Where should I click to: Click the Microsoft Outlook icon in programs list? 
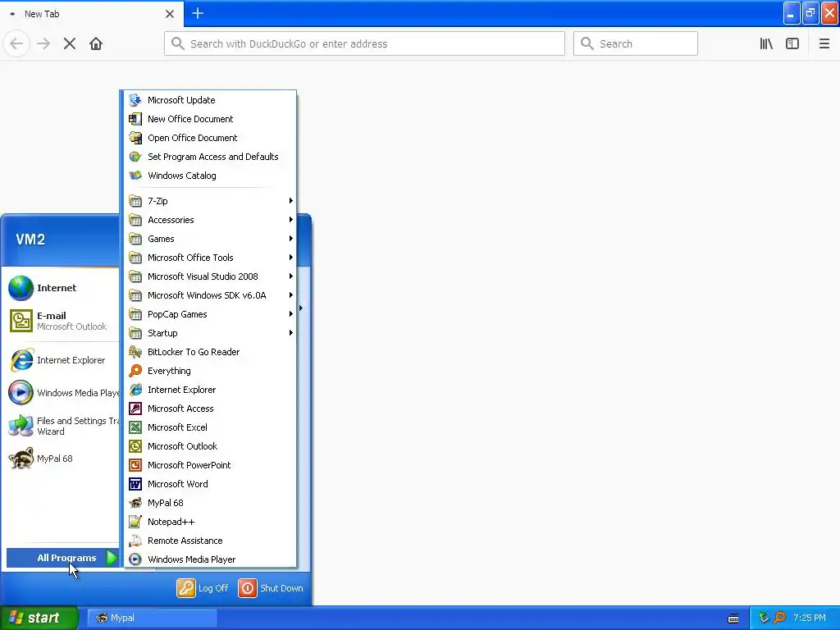(135, 446)
